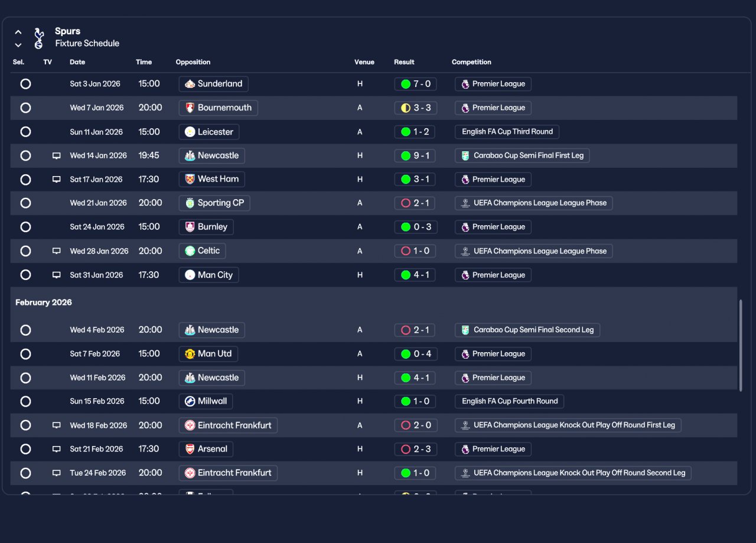Click the TV icon in the Man City row
This screenshot has height=543, width=756.
click(x=57, y=275)
